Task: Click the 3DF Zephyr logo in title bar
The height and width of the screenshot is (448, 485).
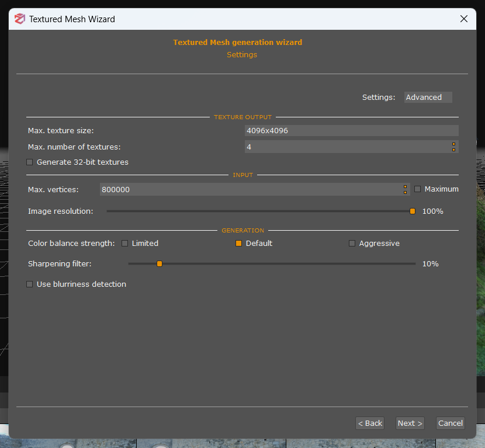Action: point(20,19)
